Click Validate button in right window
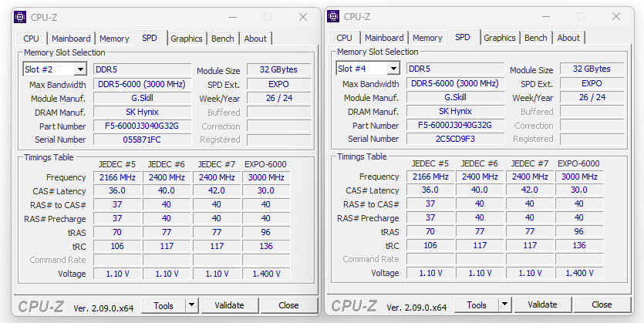The image size is (644, 323). (x=542, y=304)
